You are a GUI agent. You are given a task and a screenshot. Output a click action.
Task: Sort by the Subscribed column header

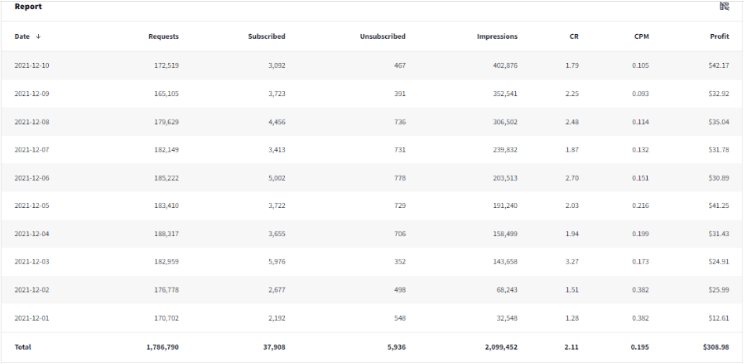pos(267,37)
